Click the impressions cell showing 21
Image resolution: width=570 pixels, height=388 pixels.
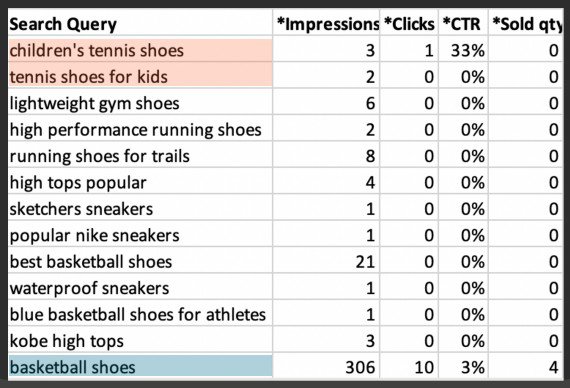click(x=326, y=261)
